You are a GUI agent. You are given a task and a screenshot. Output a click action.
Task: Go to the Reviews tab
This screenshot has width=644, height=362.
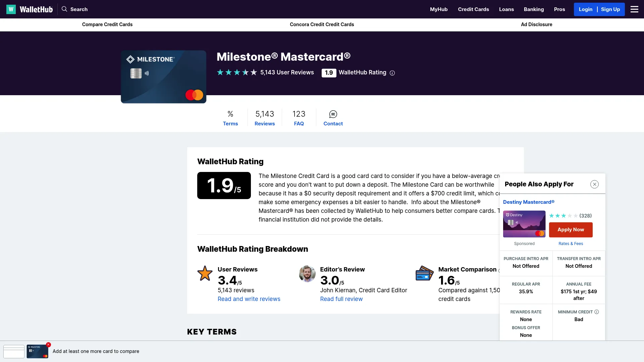click(x=265, y=124)
